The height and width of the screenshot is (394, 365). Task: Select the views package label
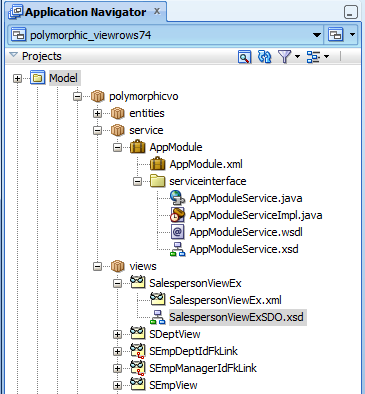[143, 266]
